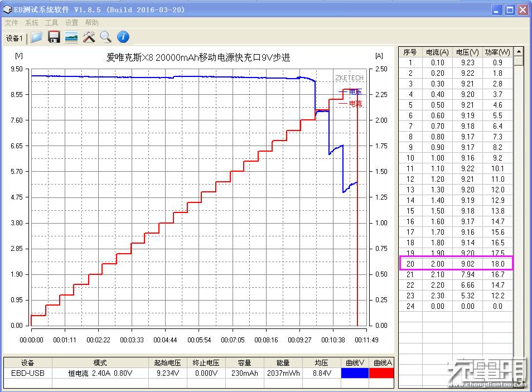The image size is (532, 392).
Task: Select row 20 with 9.02 voltage
Action: (x=456, y=264)
